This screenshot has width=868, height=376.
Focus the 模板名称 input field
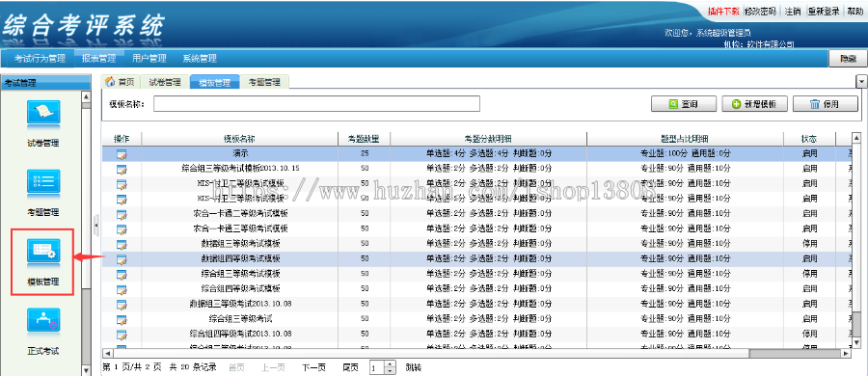tap(316, 103)
